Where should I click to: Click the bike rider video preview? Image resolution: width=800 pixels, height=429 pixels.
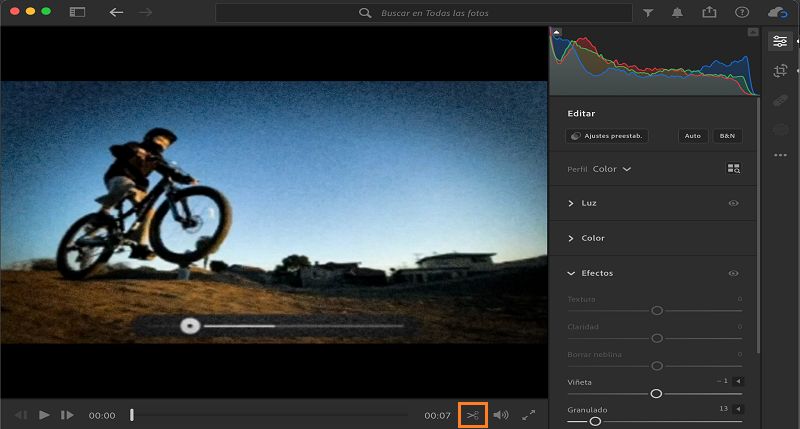pos(274,212)
